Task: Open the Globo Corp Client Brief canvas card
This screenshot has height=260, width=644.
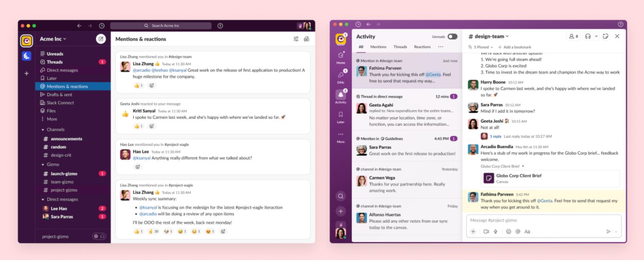Action: 550,178
